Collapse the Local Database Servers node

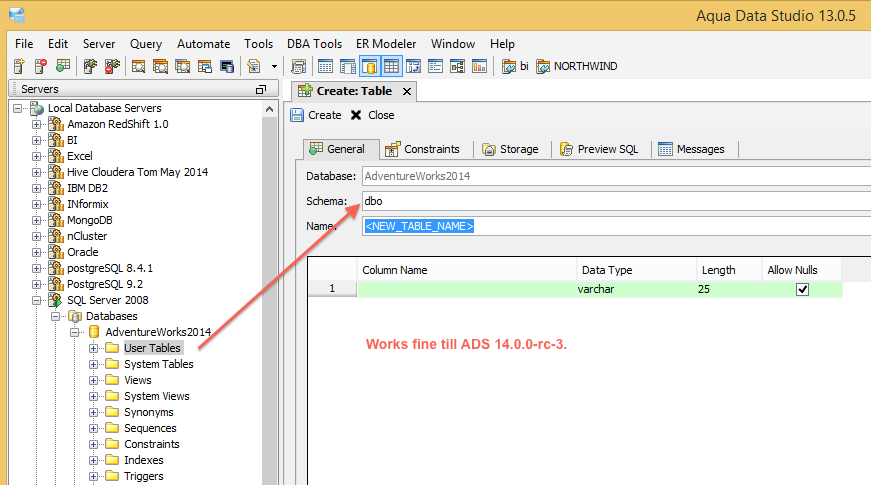[18, 108]
